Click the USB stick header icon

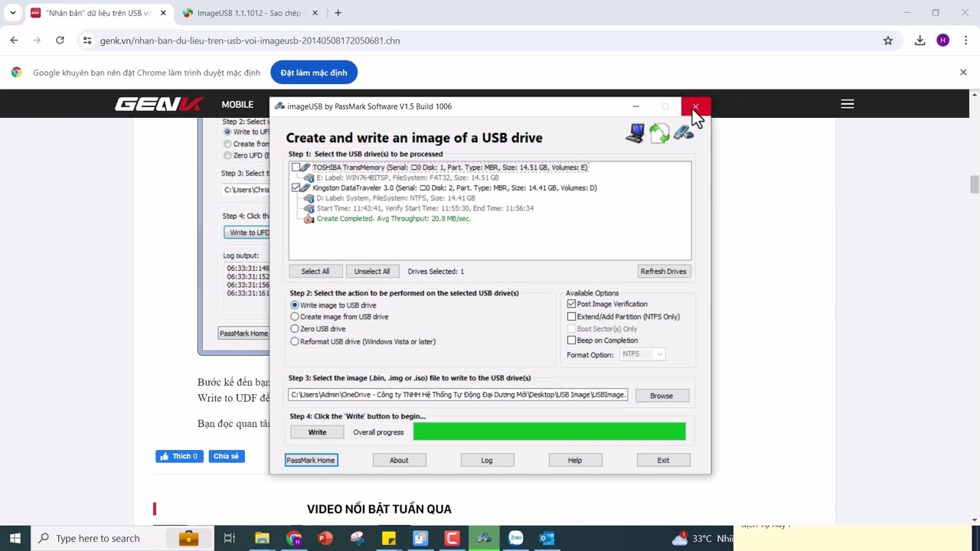click(684, 133)
